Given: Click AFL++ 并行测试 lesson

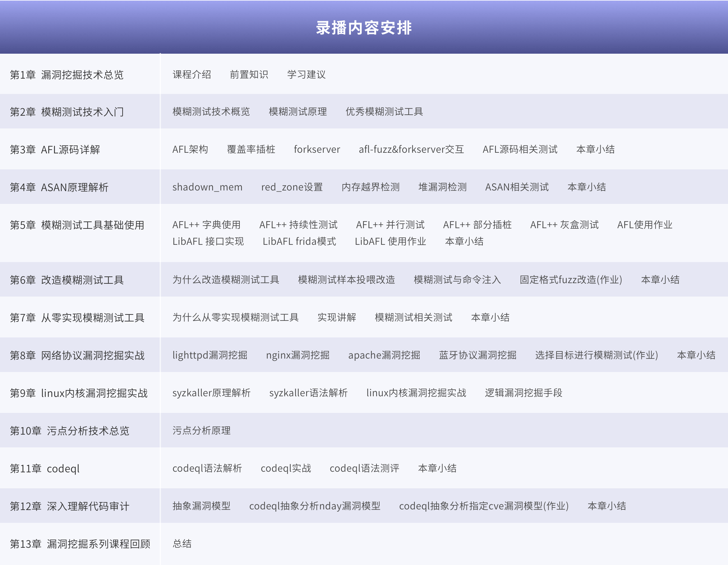Looking at the screenshot, I should coord(390,225).
